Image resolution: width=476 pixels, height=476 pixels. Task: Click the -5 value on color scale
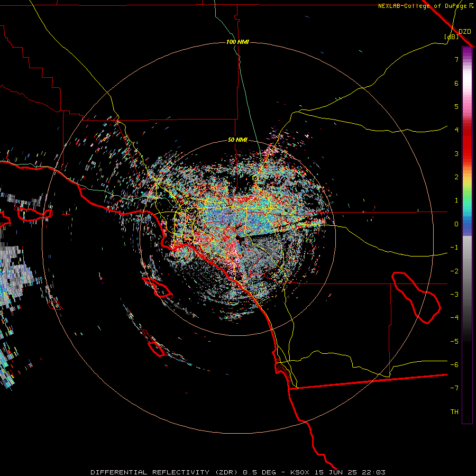coord(454,342)
